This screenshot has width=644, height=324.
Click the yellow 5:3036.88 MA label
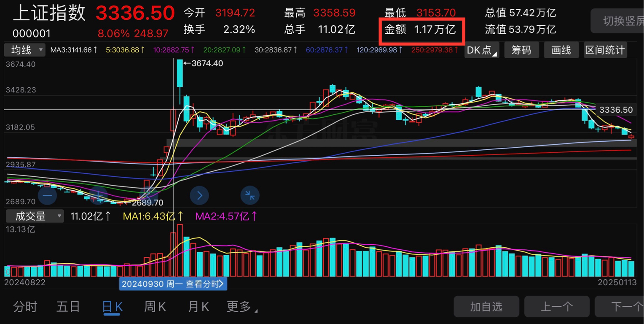pyautogui.click(x=126, y=50)
